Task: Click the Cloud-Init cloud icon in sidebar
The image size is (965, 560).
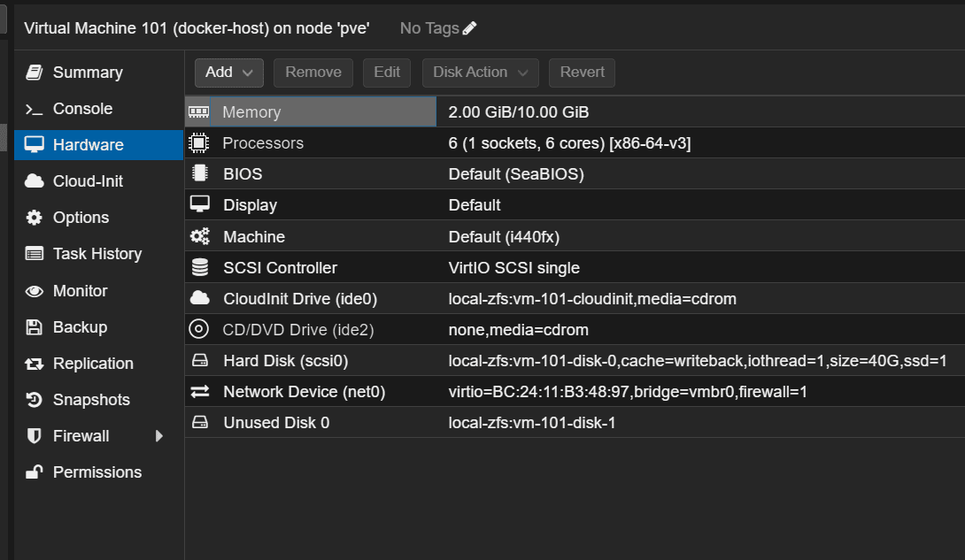Action: pyautogui.click(x=34, y=180)
